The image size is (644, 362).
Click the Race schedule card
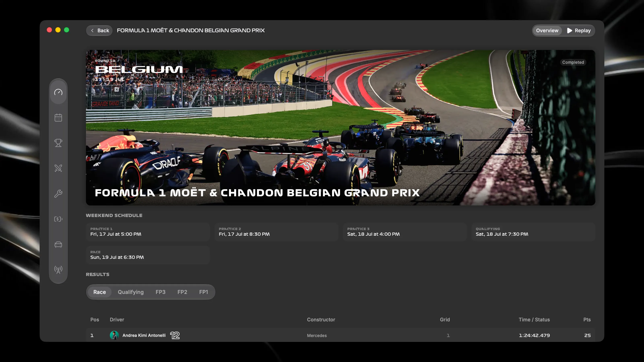coord(148,255)
